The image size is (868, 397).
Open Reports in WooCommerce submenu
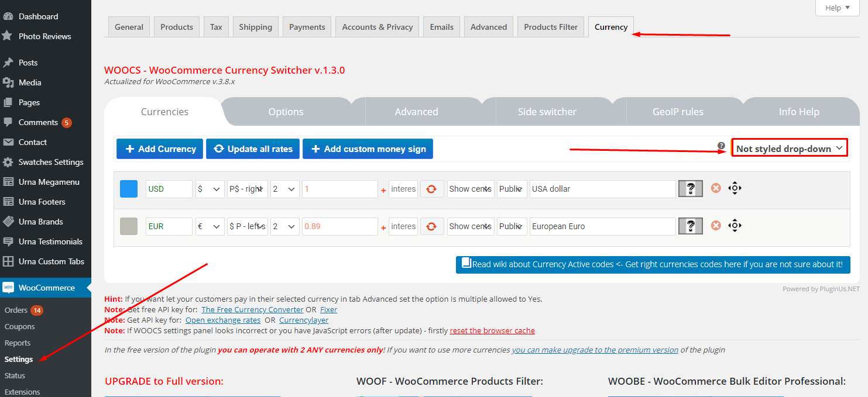click(18, 343)
